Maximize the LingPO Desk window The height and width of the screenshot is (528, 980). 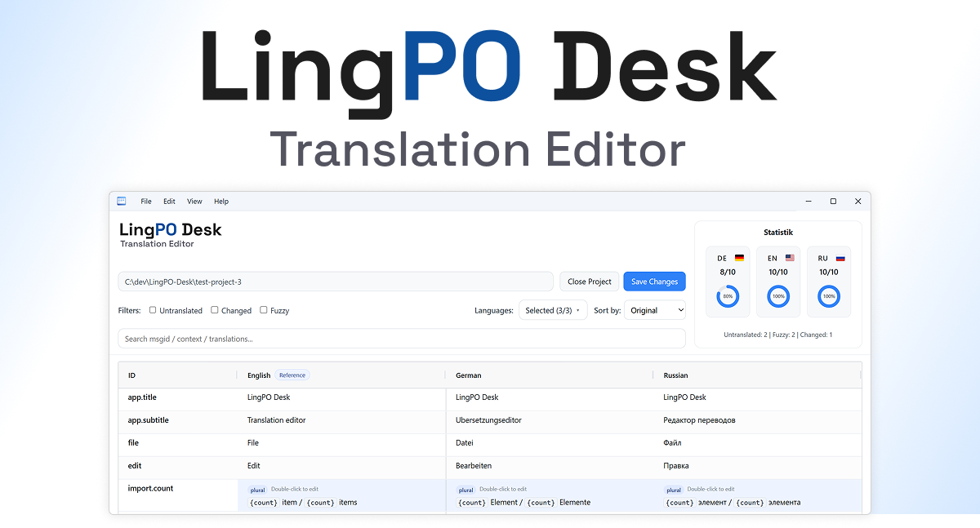(x=833, y=202)
